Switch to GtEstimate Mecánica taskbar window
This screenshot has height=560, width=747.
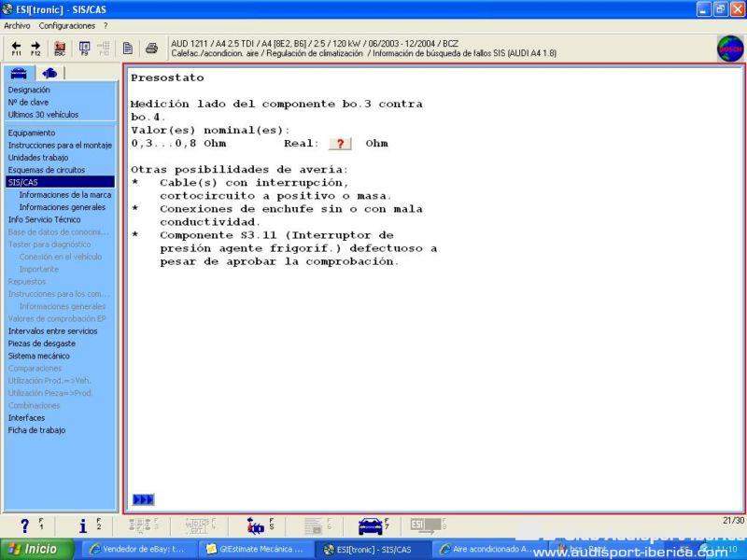coord(254,549)
